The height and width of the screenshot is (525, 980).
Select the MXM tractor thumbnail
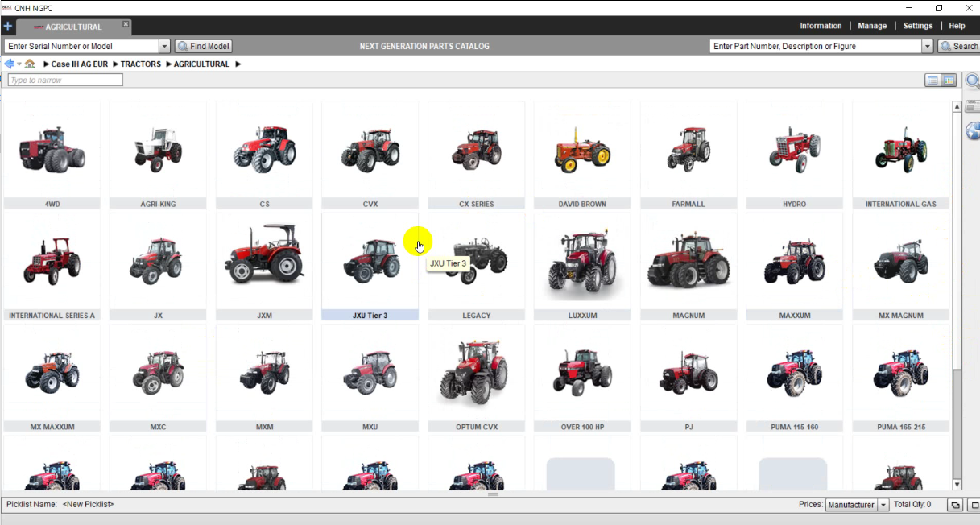coord(264,378)
